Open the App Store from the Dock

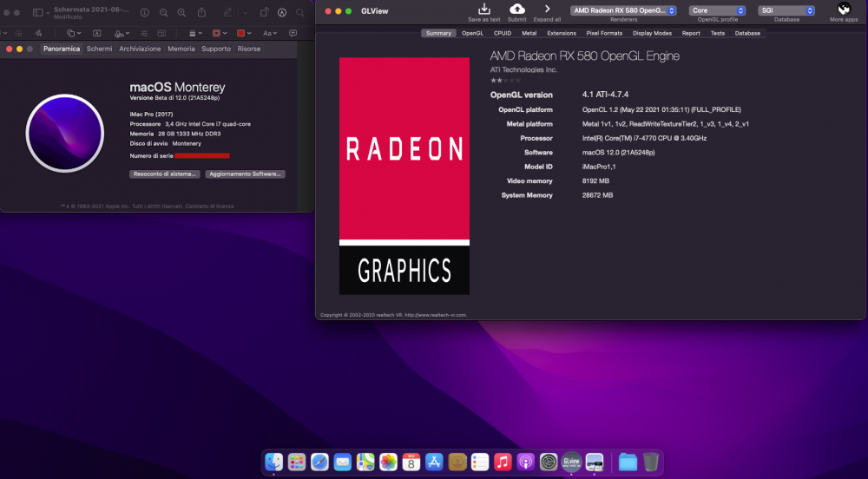click(x=434, y=462)
